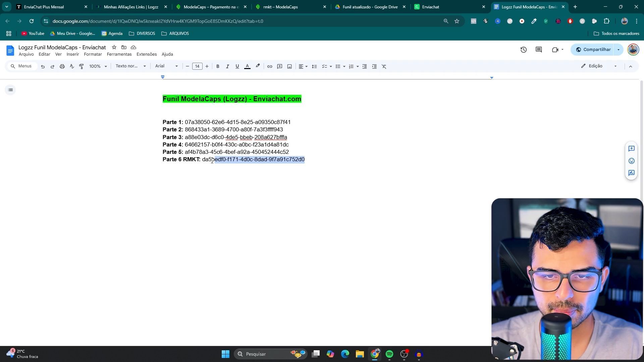Screen dimensions: 644x362
Task: Expand the checklist options arrow
Action: tap(331, 66)
